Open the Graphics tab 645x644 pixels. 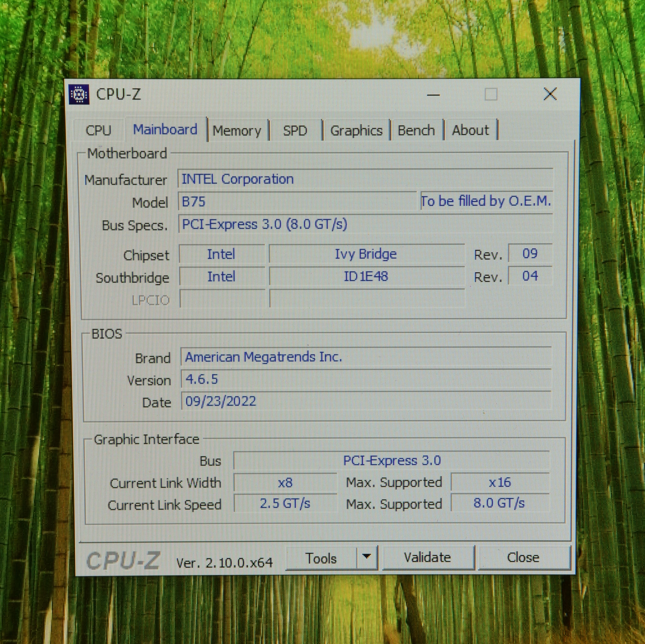357,131
